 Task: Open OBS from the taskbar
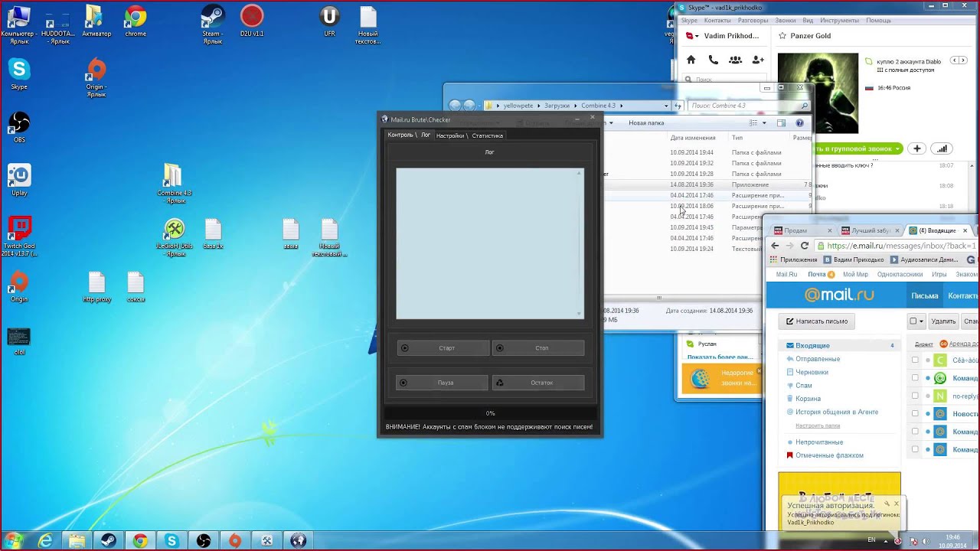coord(203,540)
